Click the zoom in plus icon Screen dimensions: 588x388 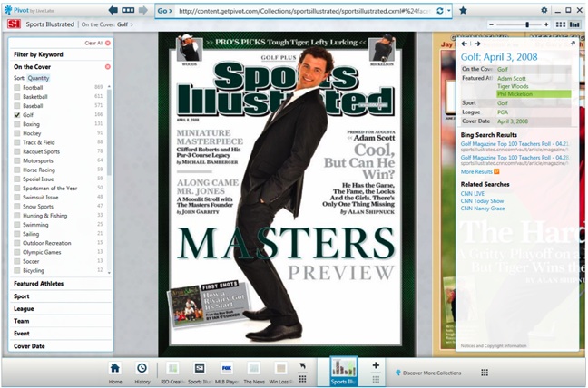(546, 24)
